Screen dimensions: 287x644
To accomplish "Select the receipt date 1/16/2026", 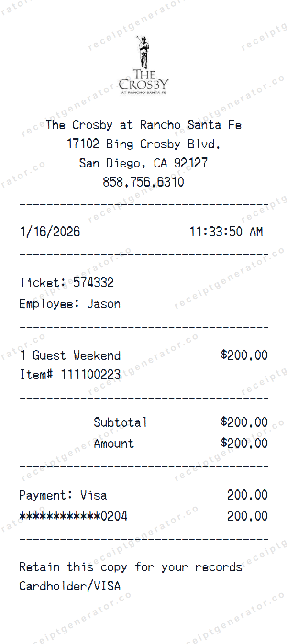I will pyautogui.click(x=50, y=233).
